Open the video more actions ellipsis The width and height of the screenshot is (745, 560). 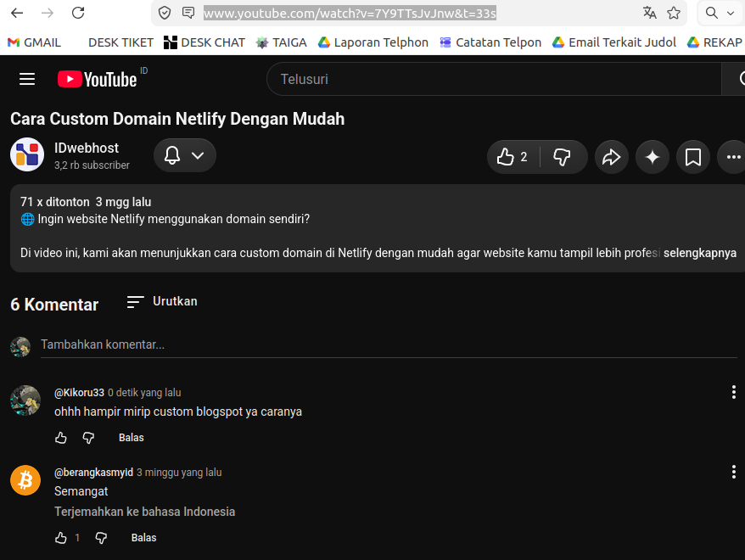(x=733, y=157)
